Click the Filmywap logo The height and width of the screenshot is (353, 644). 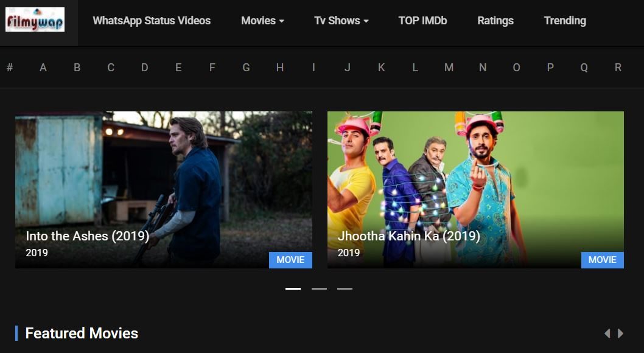[x=35, y=20]
